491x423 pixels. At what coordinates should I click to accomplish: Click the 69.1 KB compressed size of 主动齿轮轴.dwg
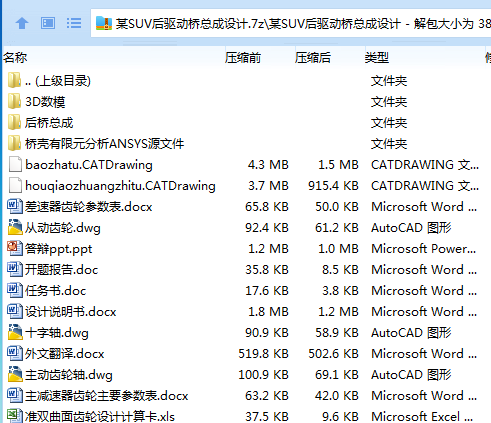pos(337,375)
